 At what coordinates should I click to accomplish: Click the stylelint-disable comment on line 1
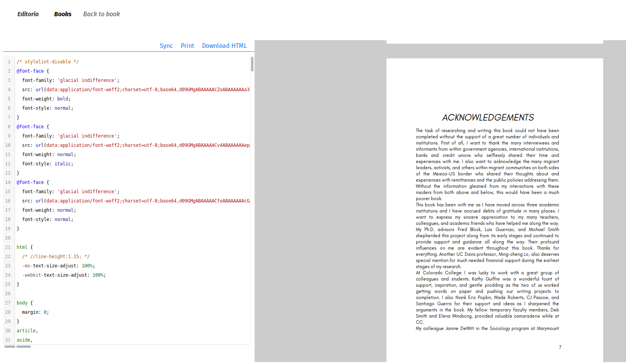[48, 62]
